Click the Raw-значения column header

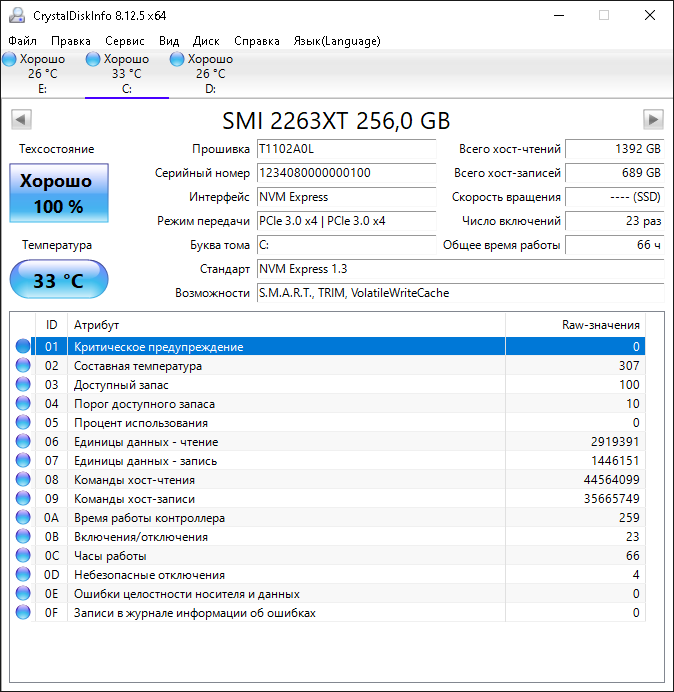pyautogui.click(x=576, y=325)
